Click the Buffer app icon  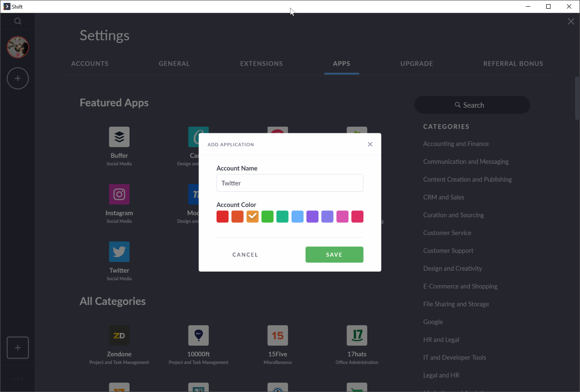119,137
